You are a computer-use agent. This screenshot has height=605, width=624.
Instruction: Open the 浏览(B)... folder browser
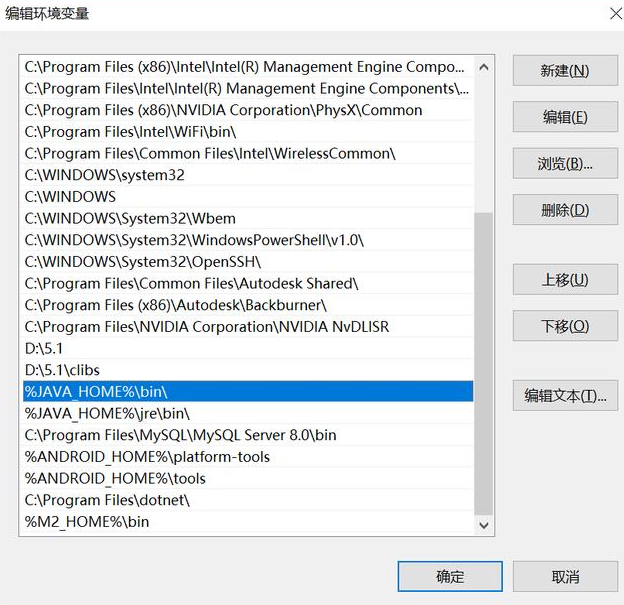[565, 164]
